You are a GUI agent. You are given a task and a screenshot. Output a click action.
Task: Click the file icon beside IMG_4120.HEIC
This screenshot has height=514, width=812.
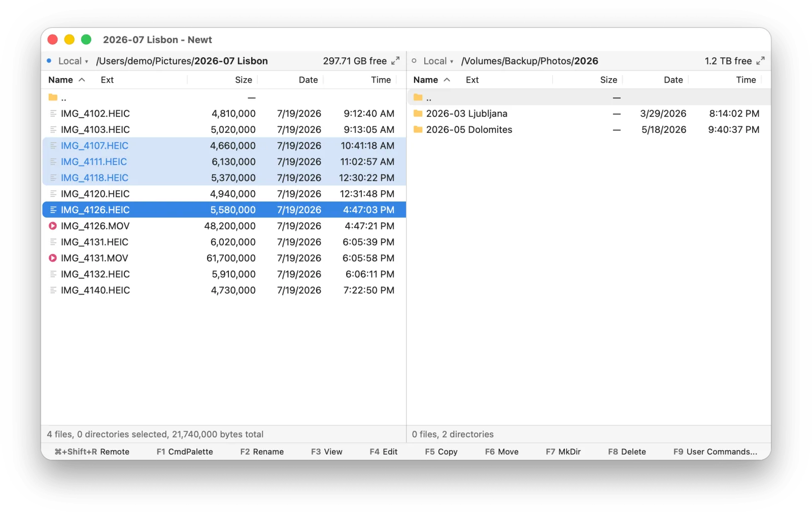click(53, 194)
